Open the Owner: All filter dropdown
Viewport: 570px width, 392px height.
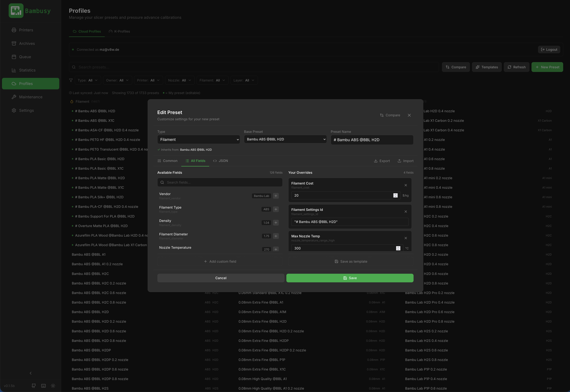coord(117,80)
